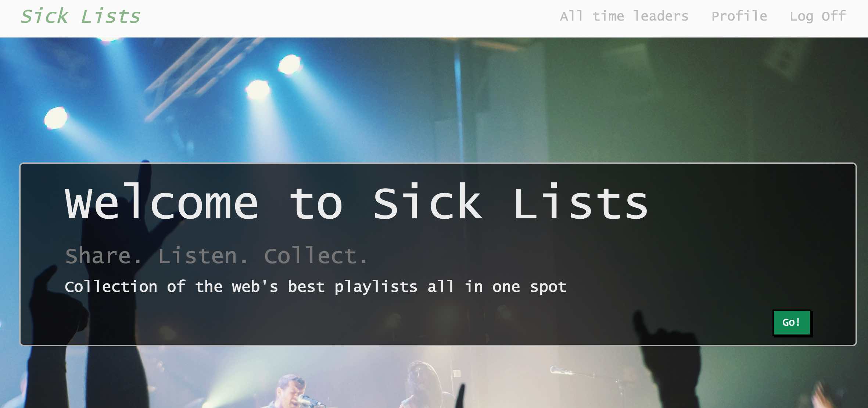Click the Sick Lists logo
Viewport: 868px width, 408px height.
click(x=80, y=16)
